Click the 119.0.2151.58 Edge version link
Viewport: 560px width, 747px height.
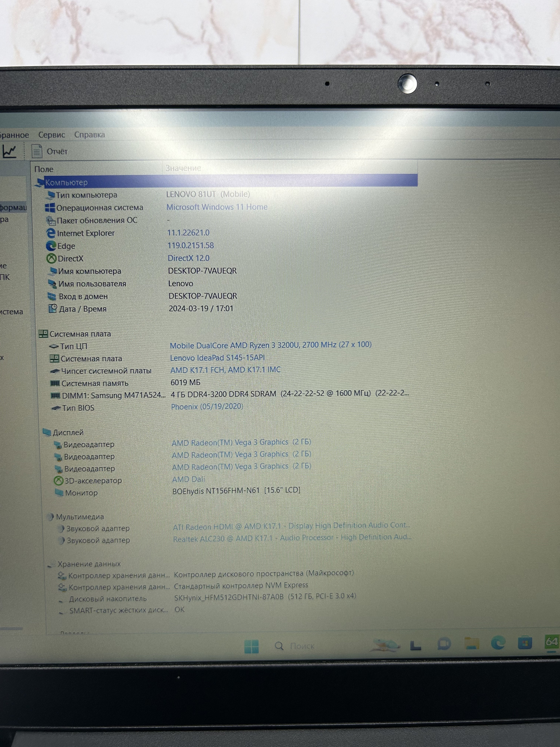click(191, 245)
